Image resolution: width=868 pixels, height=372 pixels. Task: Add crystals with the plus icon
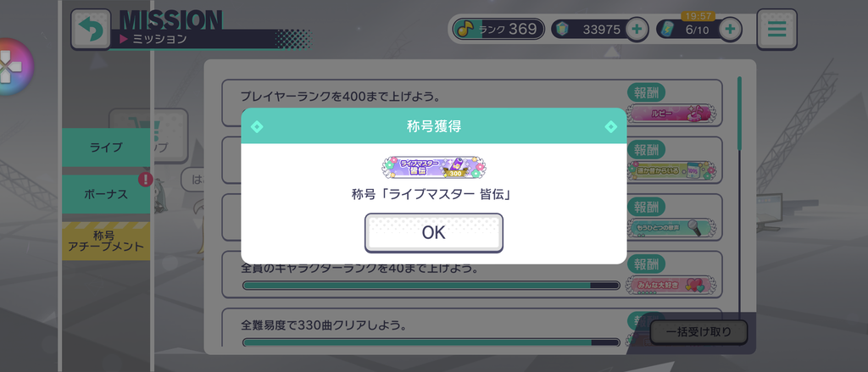click(637, 30)
